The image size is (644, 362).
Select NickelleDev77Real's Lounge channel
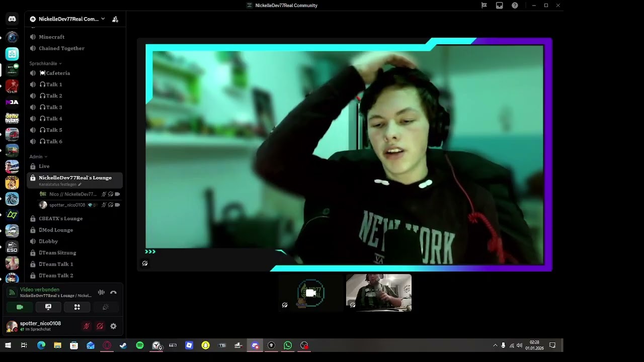74,180
